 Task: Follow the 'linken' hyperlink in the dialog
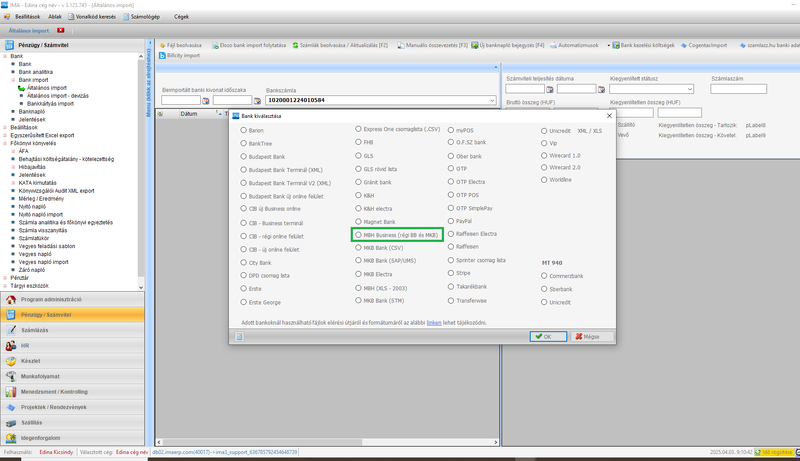(x=434, y=323)
